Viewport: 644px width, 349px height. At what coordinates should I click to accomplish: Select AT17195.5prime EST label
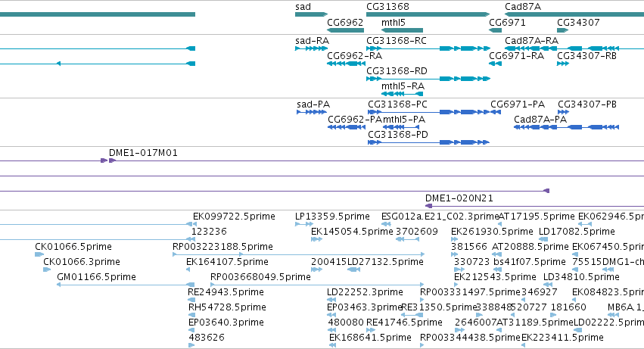(x=537, y=217)
